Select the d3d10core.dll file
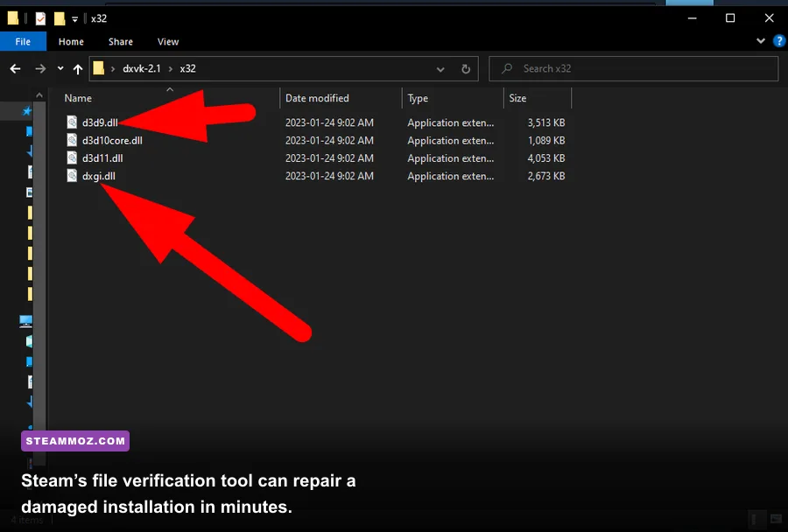Image resolution: width=788 pixels, height=532 pixels. click(x=112, y=141)
